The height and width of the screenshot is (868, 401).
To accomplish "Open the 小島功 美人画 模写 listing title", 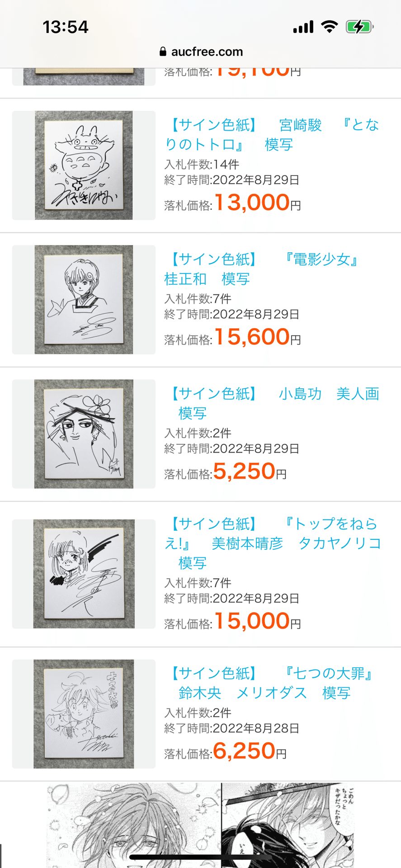I will pyautogui.click(x=272, y=403).
